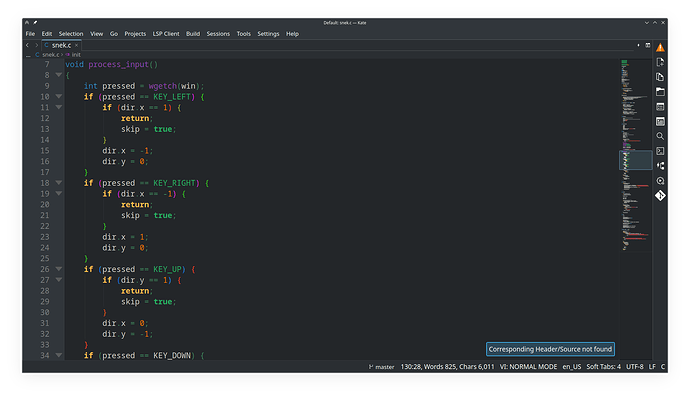The image size is (690, 398).
Task: Open the second window-shaped sidebar icon above the magnifier
Action: click(x=660, y=122)
